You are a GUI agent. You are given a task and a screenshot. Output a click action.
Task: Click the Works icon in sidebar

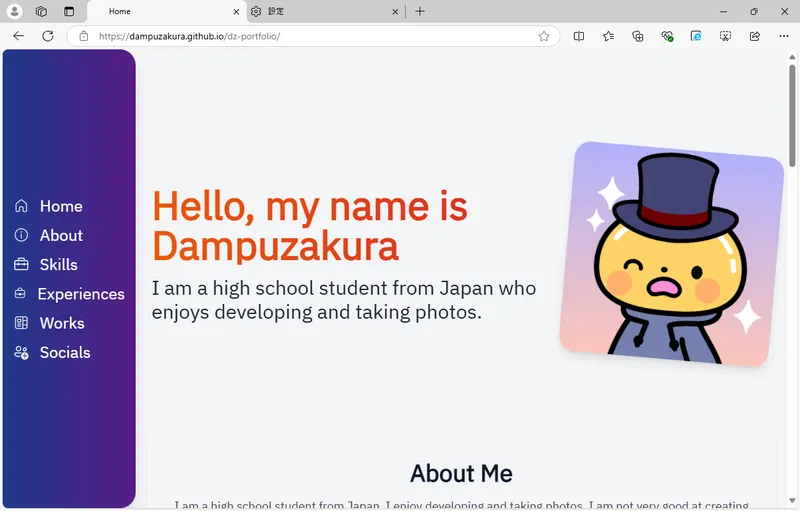click(21, 323)
